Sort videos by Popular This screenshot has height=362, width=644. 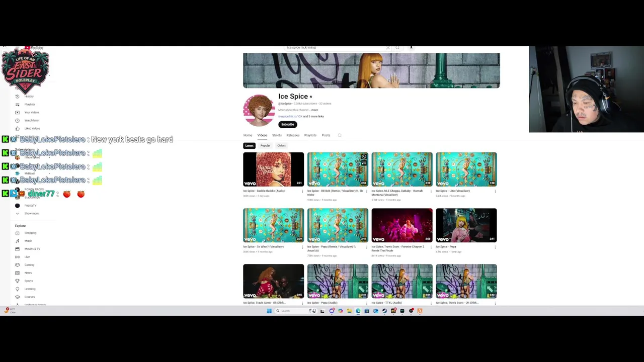click(x=265, y=146)
